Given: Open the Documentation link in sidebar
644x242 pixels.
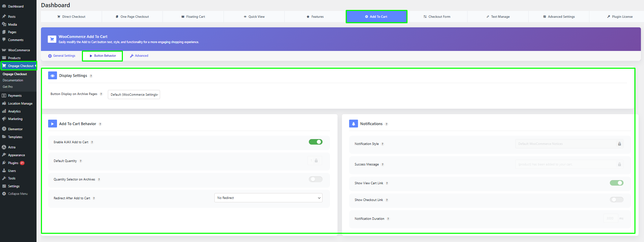Looking at the screenshot, I should click(x=13, y=80).
